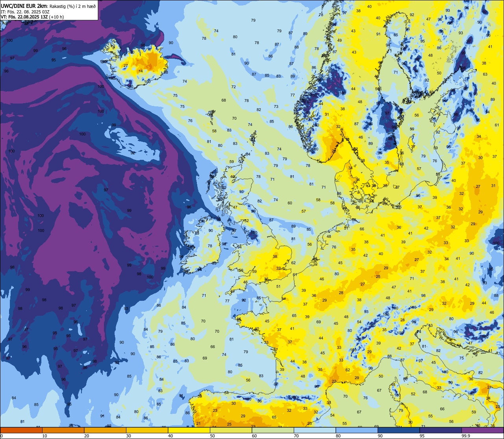Image resolution: width=504 pixels, height=439 pixels.
Task: Click the 'IT: Fös. 22. 08. 2025 03Z' line
Action: coord(25,12)
